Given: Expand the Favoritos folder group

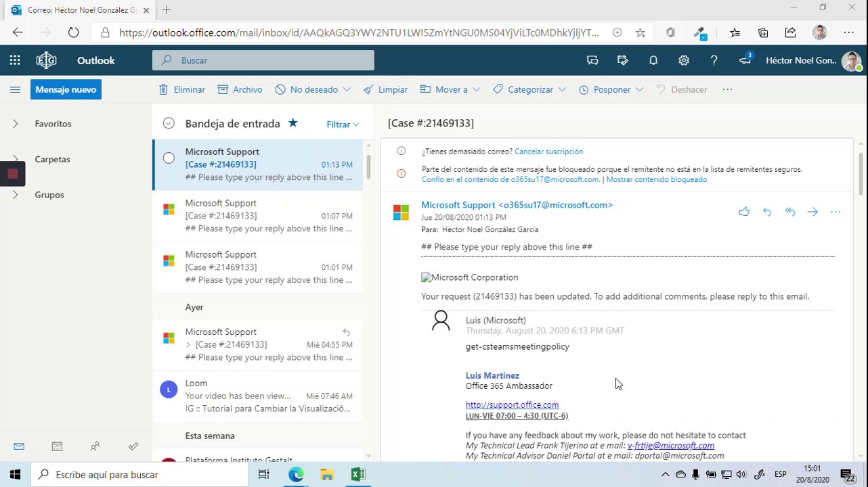Looking at the screenshot, I should point(15,124).
